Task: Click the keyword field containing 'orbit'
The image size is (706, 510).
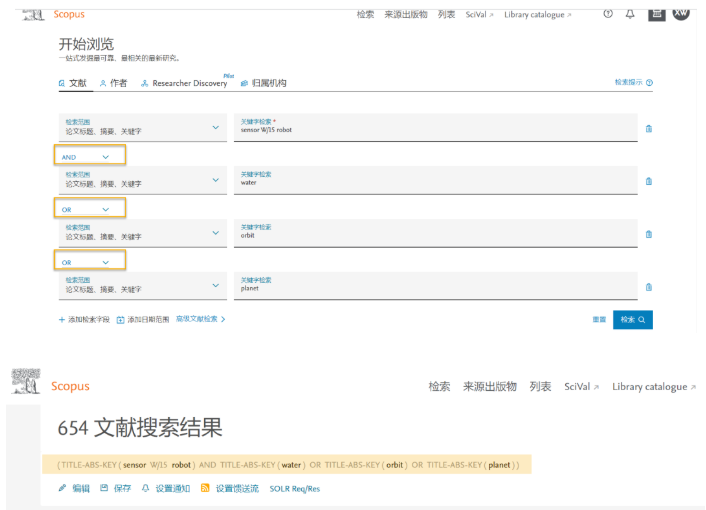Action: click(x=435, y=234)
